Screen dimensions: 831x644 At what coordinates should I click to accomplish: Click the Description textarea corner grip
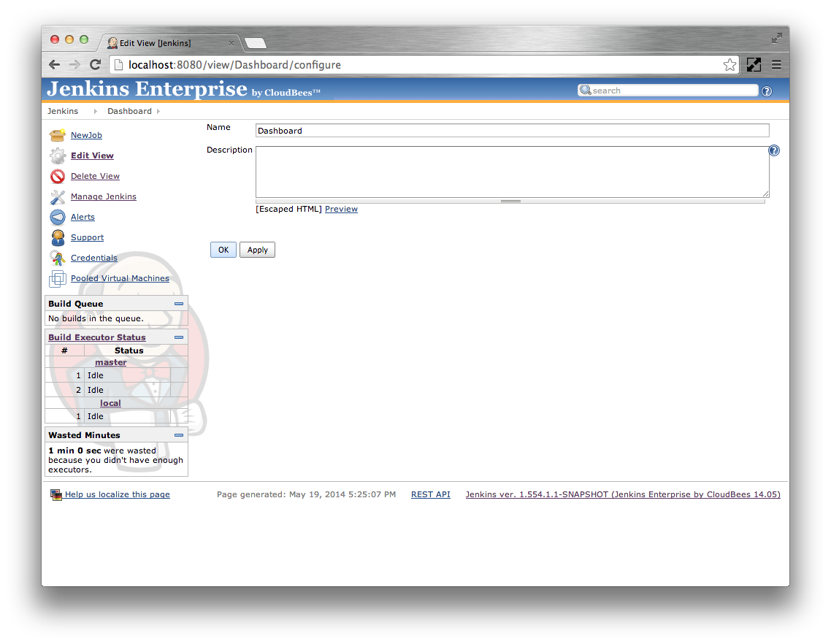point(766,194)
